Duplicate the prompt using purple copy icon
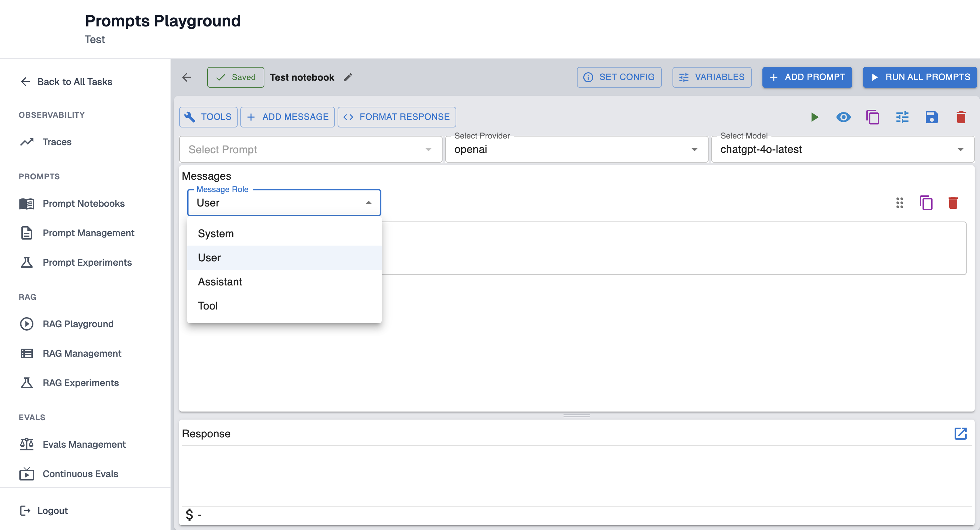Image resolution: width=980 pixels, height=530 pixels. pyautogui.click(x=872, y=117)
